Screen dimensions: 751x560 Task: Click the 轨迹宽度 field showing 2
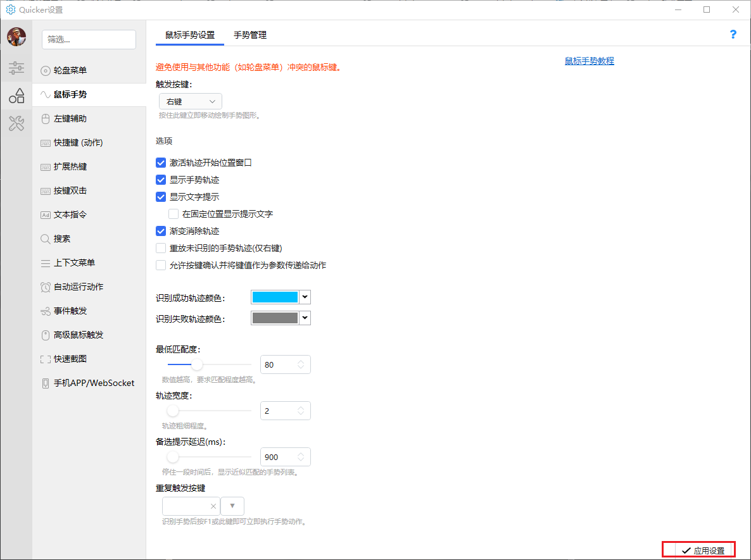pos(286,411)
